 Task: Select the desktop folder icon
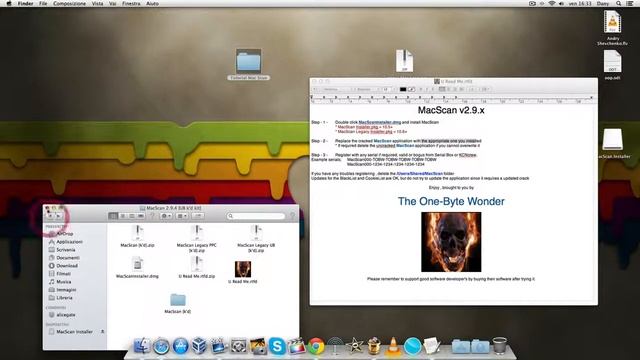point(248,61)
